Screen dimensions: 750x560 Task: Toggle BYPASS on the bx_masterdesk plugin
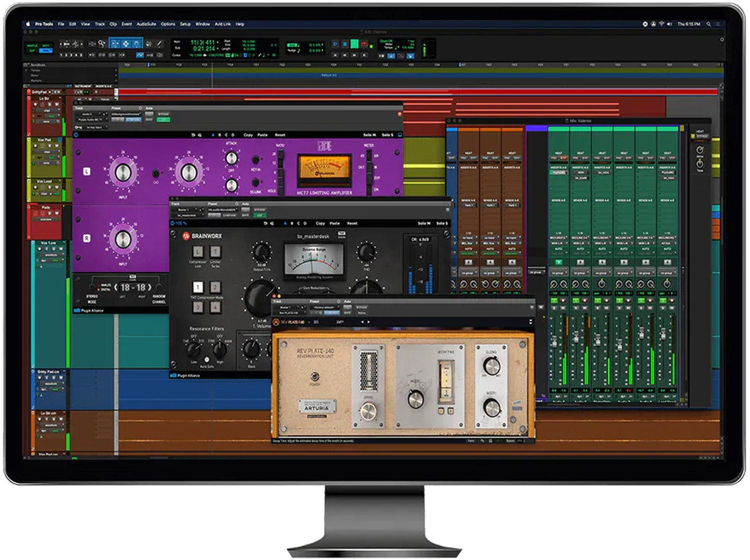click(260, 209)
